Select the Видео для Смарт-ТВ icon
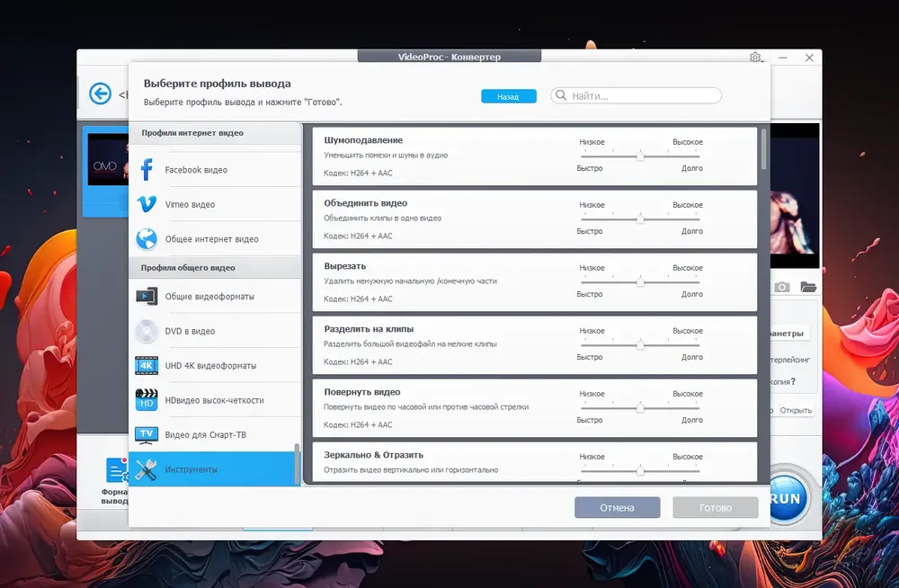This screenshot has height=588, width=899. 147,435
